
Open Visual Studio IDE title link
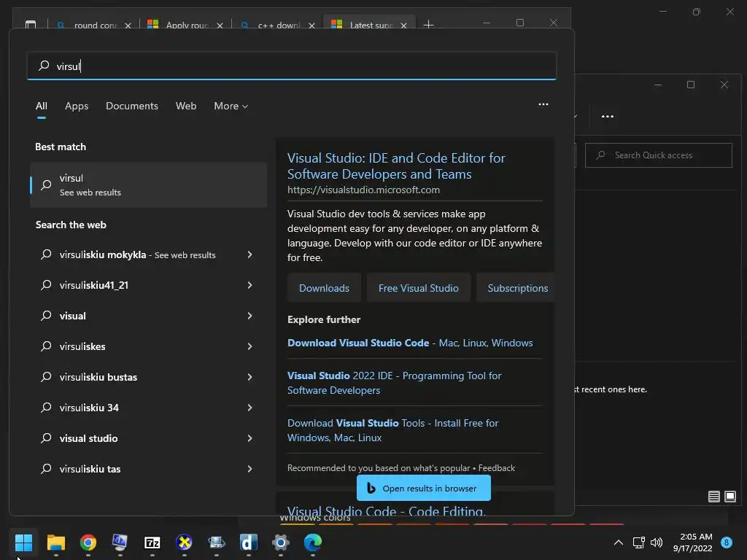(x=396, y=166)
